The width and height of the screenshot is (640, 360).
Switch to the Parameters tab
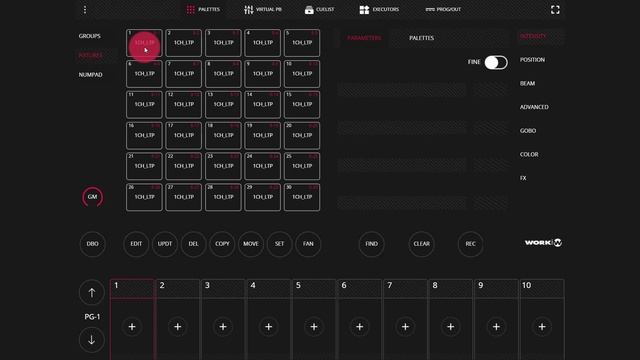364,38
